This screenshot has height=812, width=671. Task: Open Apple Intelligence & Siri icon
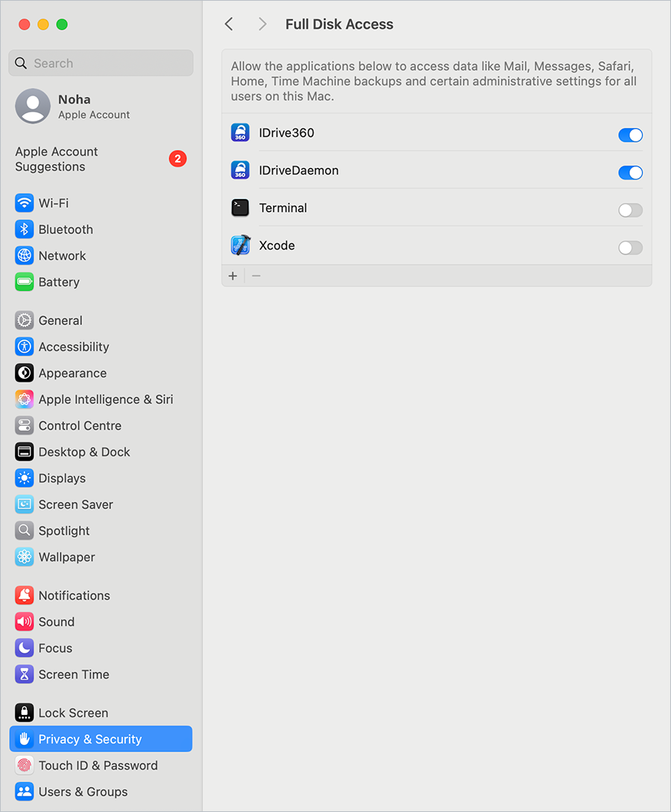pos(25,399)
